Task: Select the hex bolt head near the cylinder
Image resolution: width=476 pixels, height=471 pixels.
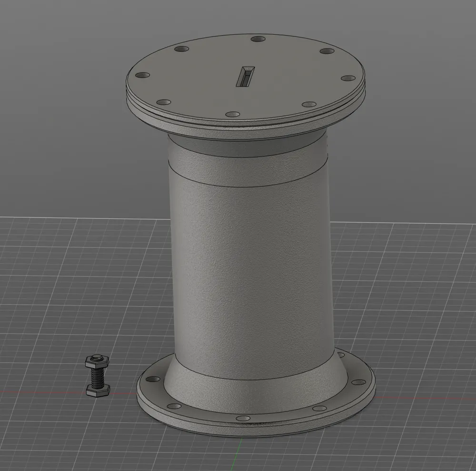Action: click(97, 360)
